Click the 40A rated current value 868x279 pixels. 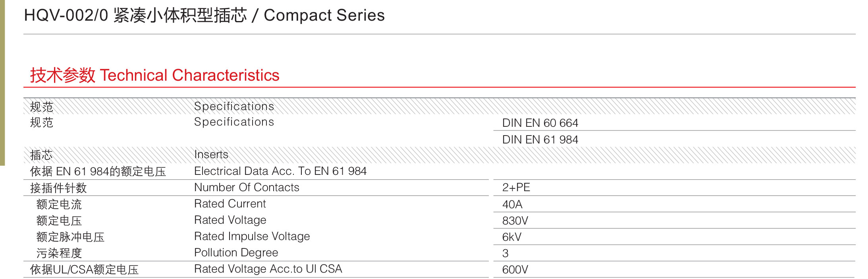512,205
